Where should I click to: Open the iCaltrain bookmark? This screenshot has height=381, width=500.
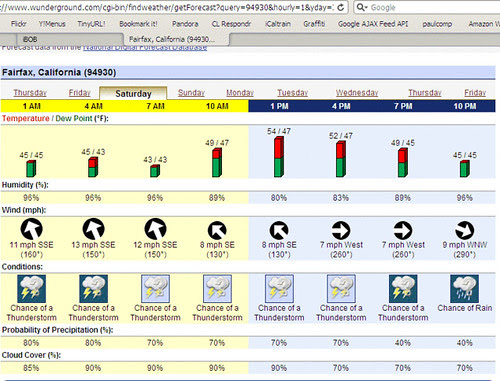coord(278,24)
